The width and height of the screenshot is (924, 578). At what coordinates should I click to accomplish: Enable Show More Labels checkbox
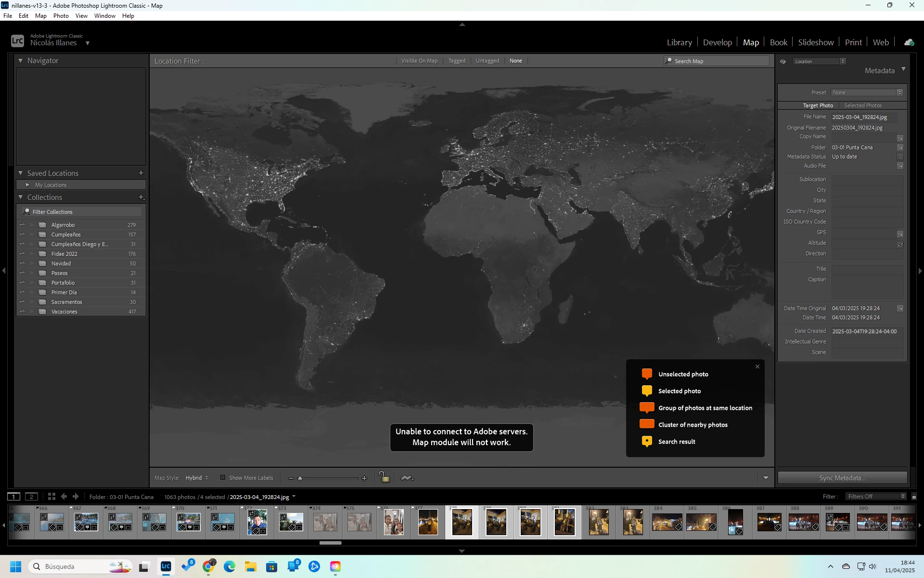[223, 478]
